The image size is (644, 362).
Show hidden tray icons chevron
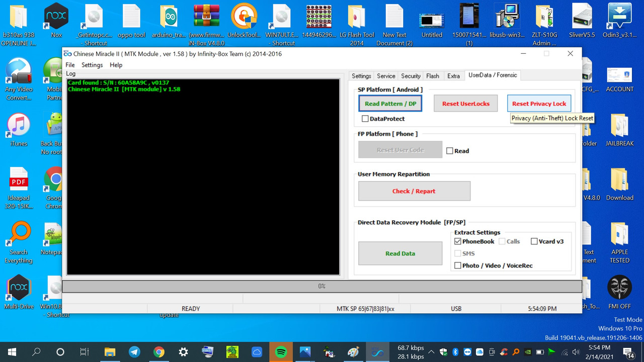[x=432, y=352]
